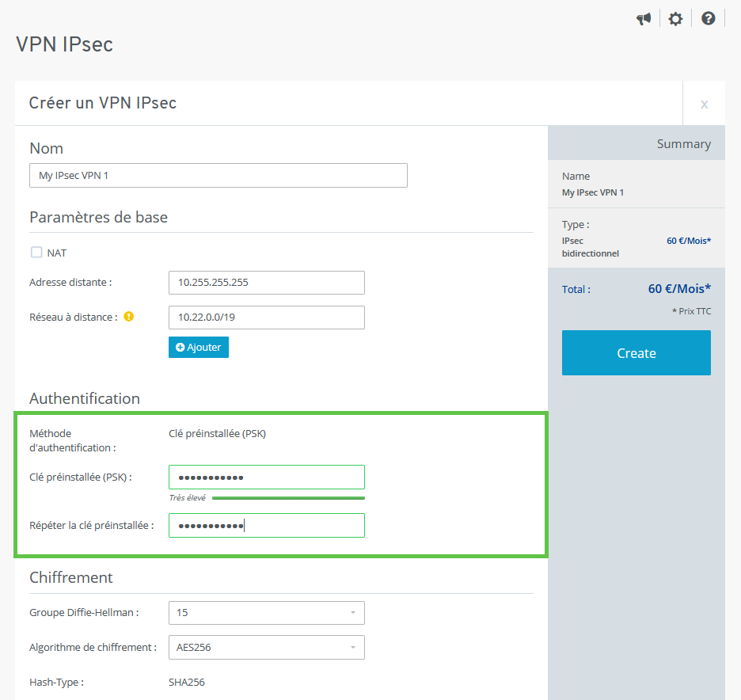Open the settings gear icon

click(675, 19)
